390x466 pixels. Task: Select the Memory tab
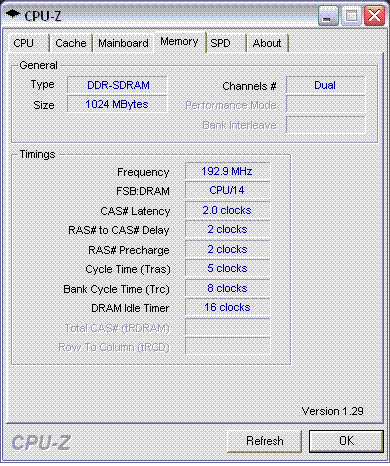(179, 42)
